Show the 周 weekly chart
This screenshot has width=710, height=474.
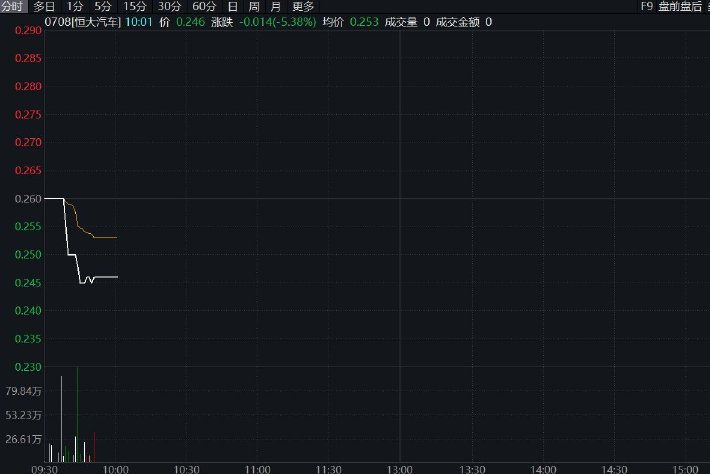254,6
